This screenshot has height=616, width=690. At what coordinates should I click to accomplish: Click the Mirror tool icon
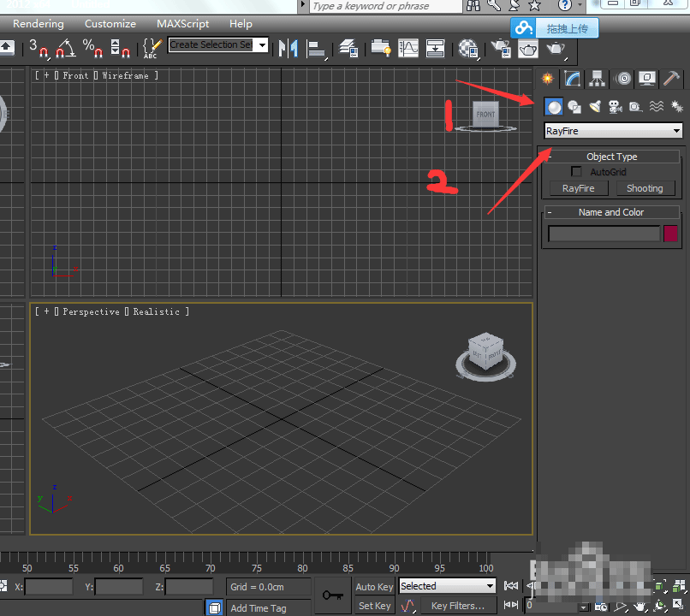click(288, 48)
